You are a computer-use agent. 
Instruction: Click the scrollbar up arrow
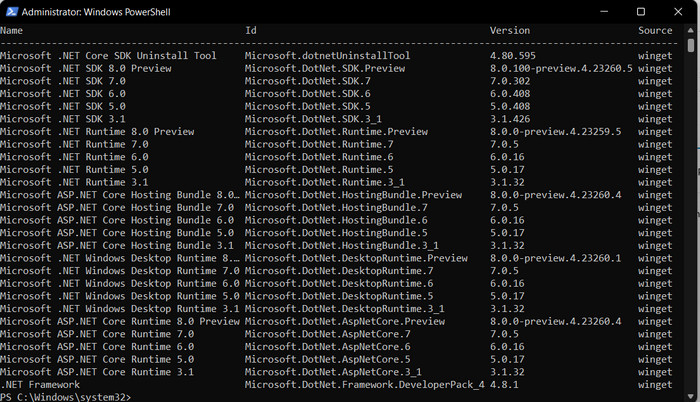click(x=691, y=30)
